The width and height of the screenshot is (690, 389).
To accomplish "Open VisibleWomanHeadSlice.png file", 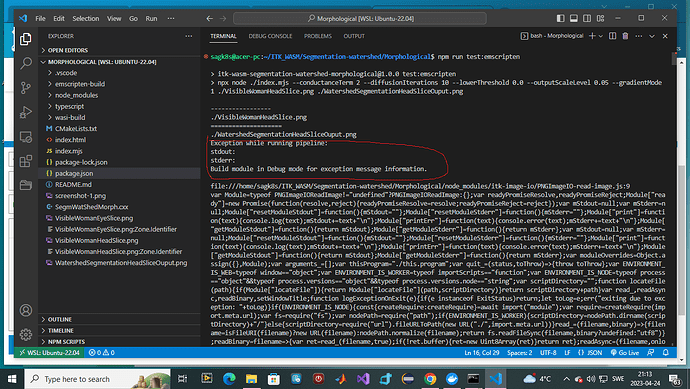I will (x=119, y=240).
